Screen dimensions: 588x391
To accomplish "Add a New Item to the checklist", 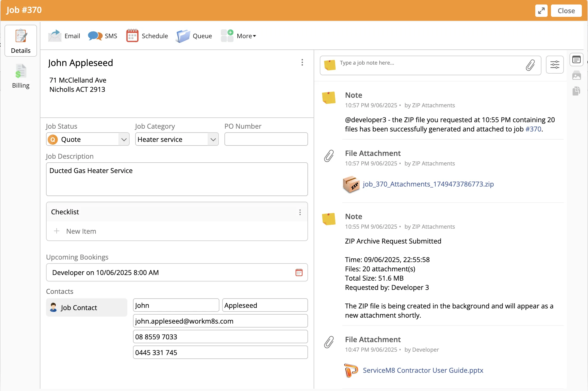I will click(x=81, y=231).
